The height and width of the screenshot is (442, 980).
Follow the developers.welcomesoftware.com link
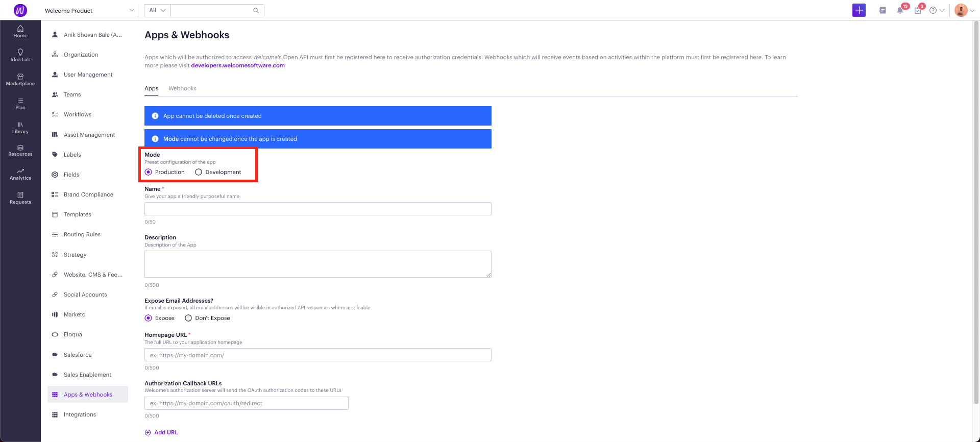pos(238,65)
